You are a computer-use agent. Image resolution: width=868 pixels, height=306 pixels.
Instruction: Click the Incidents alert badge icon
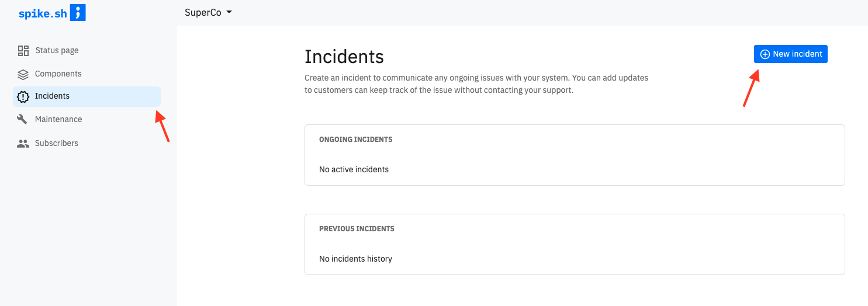[23, 96]
